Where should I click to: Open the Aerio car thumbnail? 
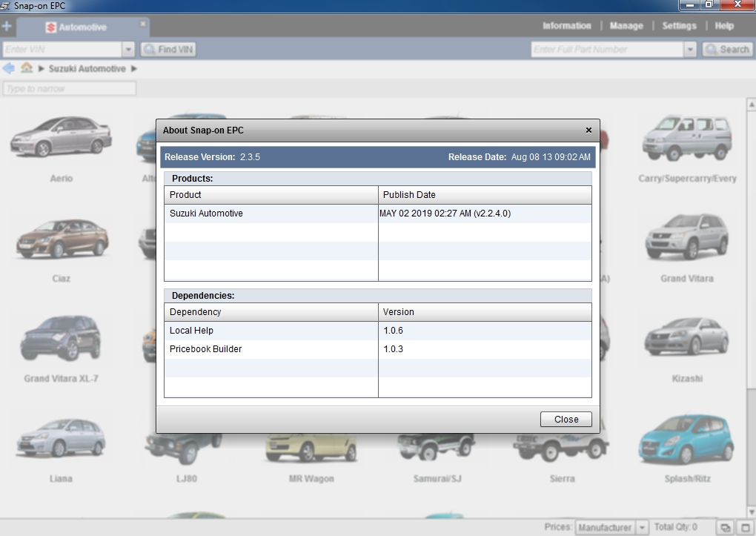(x=62, y=137)
